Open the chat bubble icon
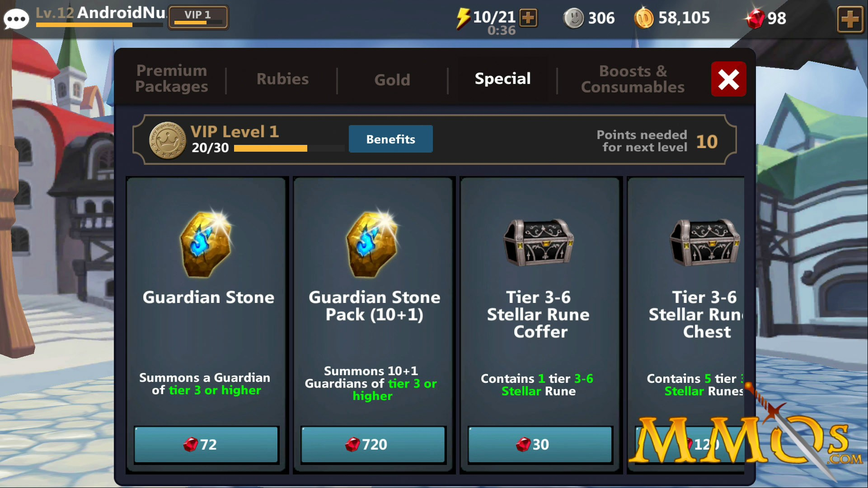This screenshot has width=868, height=488. click(16, 19)
